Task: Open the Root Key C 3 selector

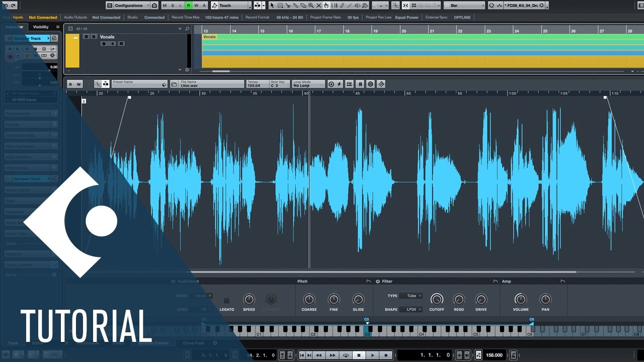Action: tap(280, 84)
